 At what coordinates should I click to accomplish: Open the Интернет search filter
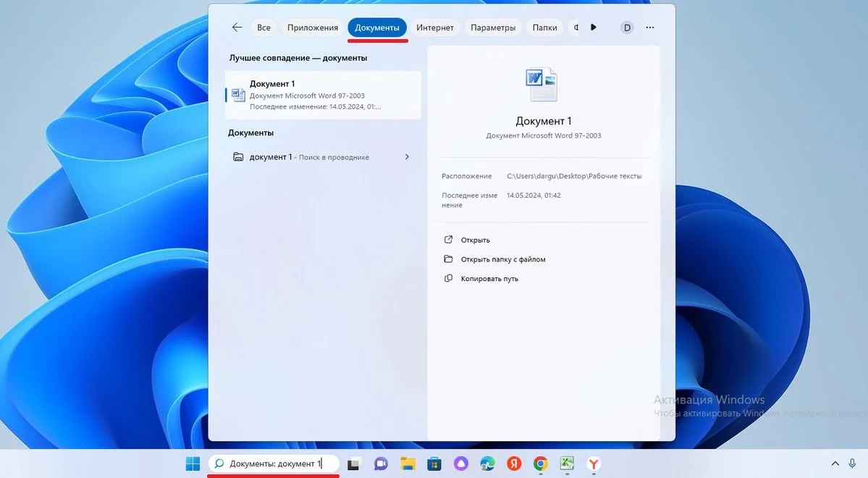coord(435,27)
